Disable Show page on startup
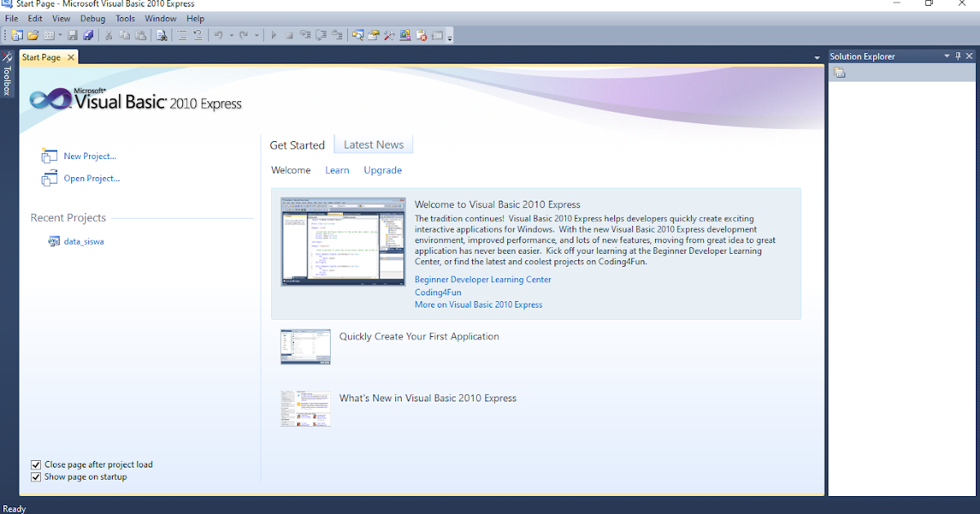The height and width of the screenshot is (514, 980). click(35, 476)
